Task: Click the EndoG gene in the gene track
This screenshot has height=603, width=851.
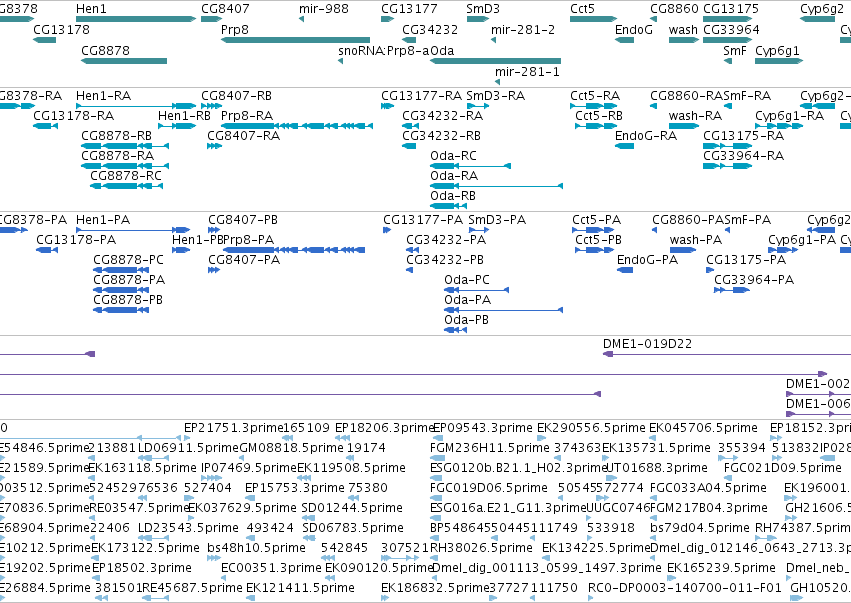Action: 624,40
